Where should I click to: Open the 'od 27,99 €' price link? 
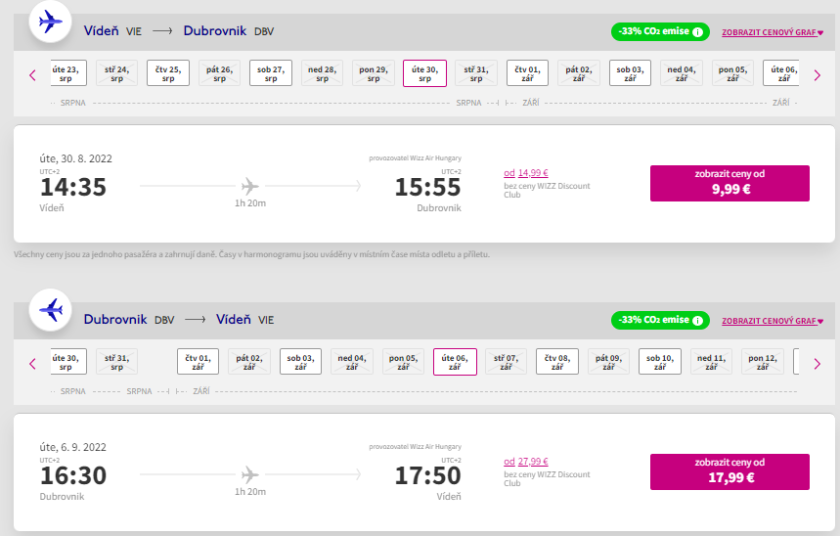[526, 461]
